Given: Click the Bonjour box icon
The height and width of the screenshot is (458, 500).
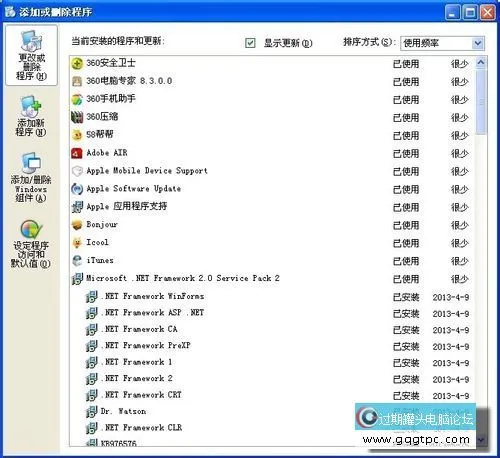Looking at the screenshot, I should 77,225.
